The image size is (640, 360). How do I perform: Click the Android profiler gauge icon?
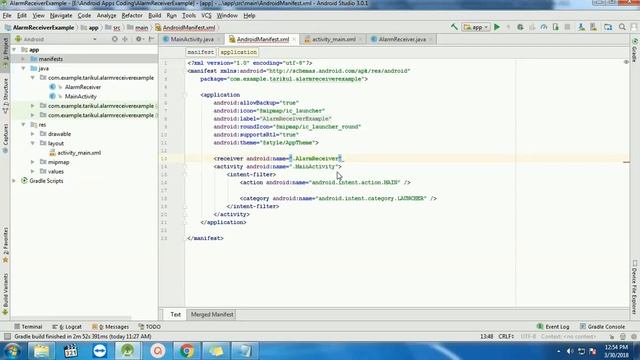pyautogui.click(x=544, y=27)
